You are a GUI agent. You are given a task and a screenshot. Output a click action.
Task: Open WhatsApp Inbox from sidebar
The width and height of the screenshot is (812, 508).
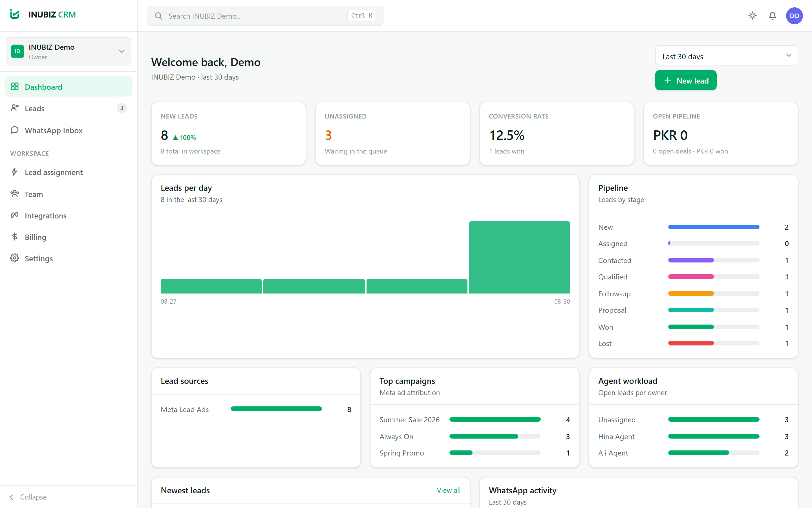coord(69,130)
